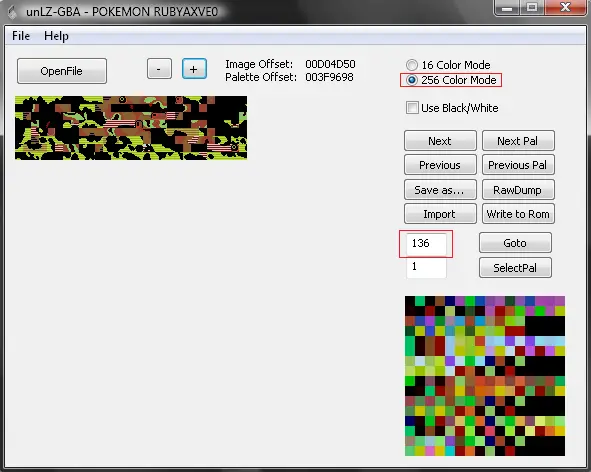Open the File menu
The width and height of the screenshot is (591, 472).
21,36
